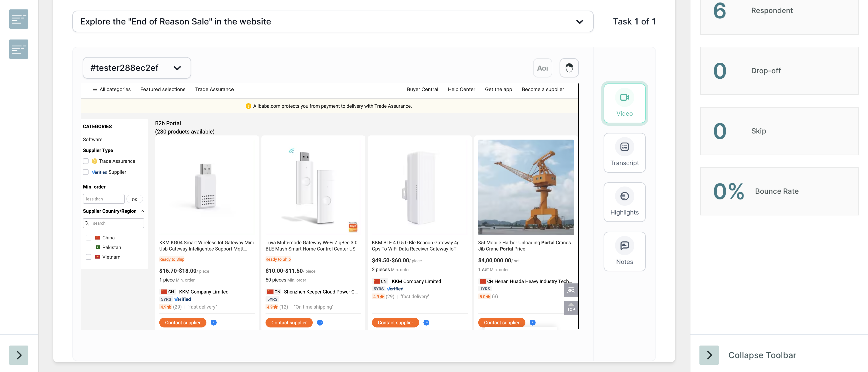This screenshot has height=372, width=868.
Task: Click the Trade Assurance shield icon in banner
Action: tap(248, 106)
